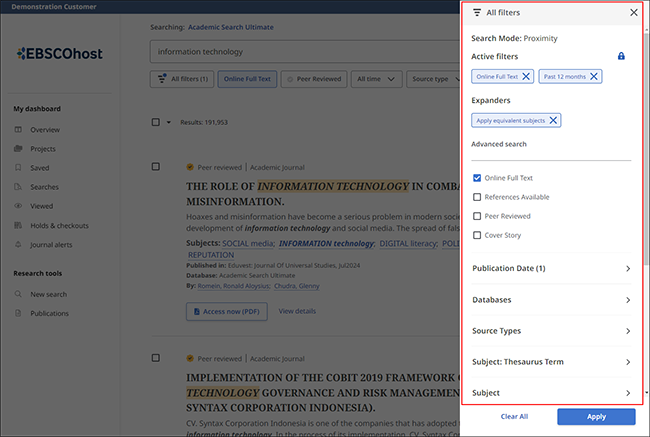Open Searches in the sidebar
Image resolution: width=650 pixels, height=437 pixels.
pos(44,187)
